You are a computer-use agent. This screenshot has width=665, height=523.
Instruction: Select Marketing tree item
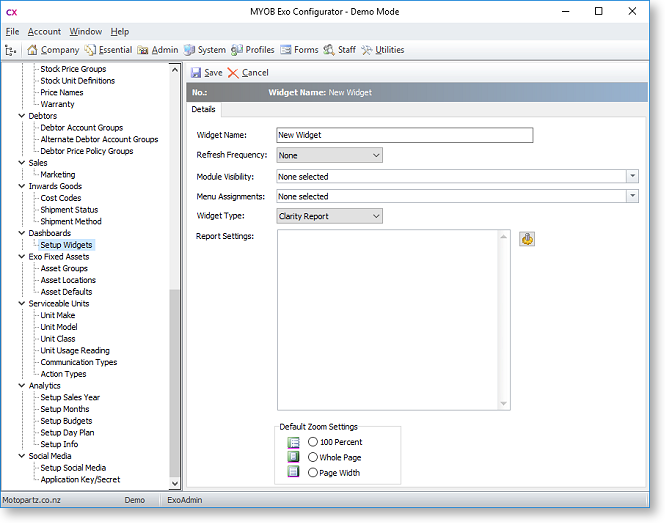coord(58,175)
